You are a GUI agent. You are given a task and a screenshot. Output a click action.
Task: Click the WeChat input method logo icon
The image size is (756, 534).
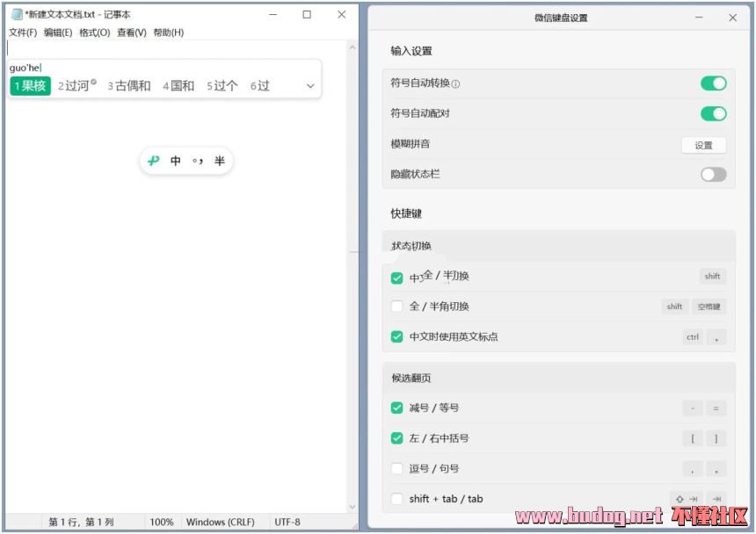tap(154, 161)
